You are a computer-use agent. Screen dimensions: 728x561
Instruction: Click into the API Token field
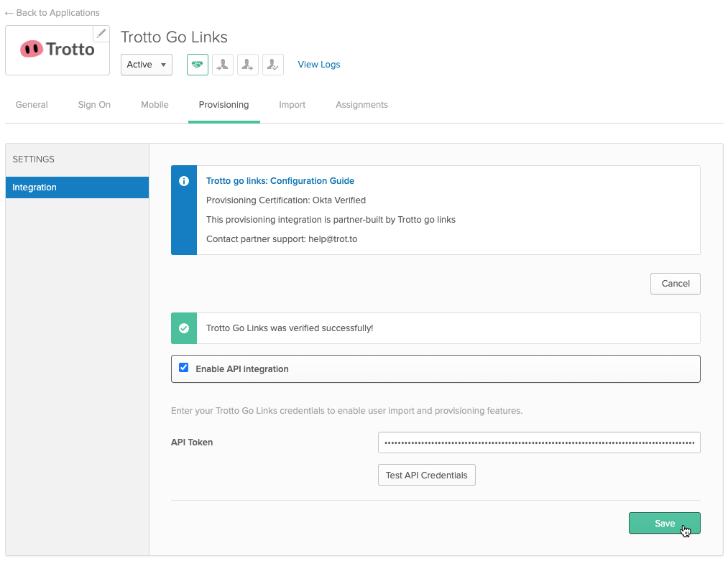(x=538, y=442)
